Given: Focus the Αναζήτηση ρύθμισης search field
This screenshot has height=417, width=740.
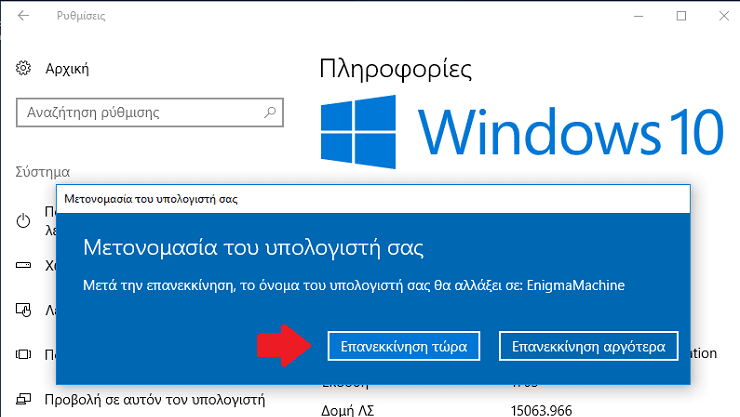Looking at the screenshot, I should pyautogui.click(x=150, y=112).
